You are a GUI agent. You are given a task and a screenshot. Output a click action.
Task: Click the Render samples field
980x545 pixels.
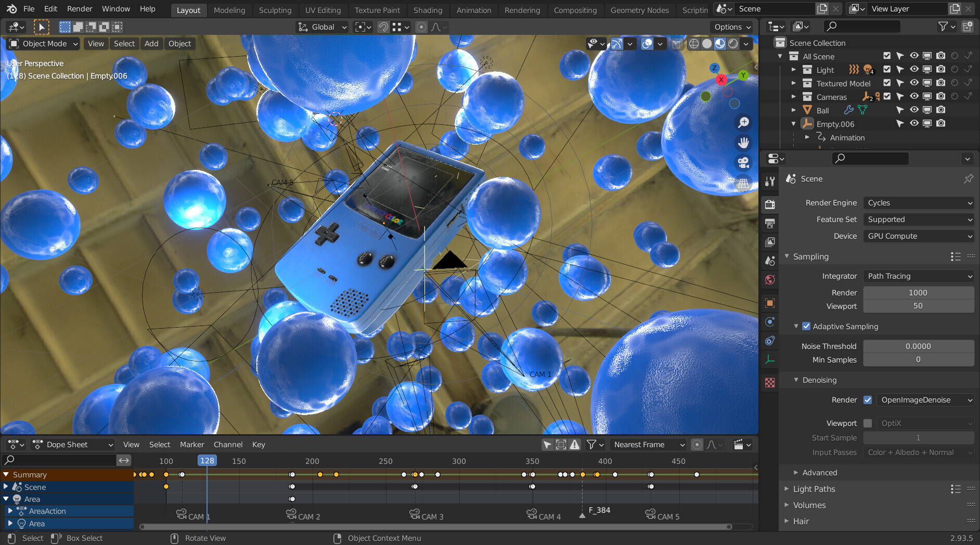click(918, 293)
